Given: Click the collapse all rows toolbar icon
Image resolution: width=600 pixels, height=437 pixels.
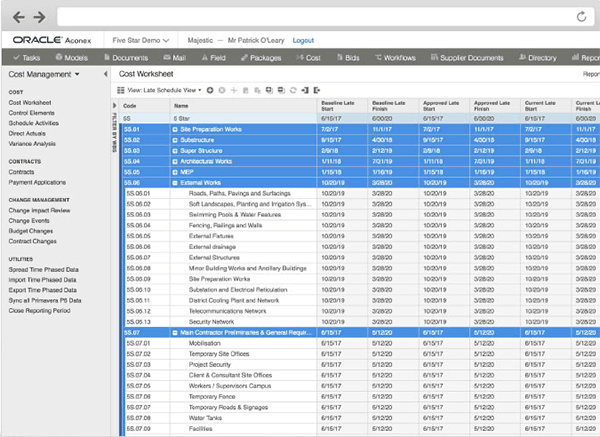Looking at the screenshot, I should [x=281, y=90].
